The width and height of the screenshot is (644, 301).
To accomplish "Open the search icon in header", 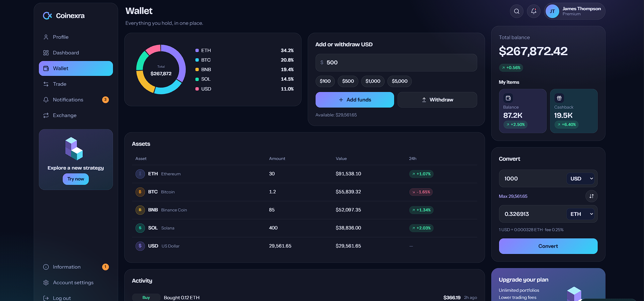I will tap(516, 11).
